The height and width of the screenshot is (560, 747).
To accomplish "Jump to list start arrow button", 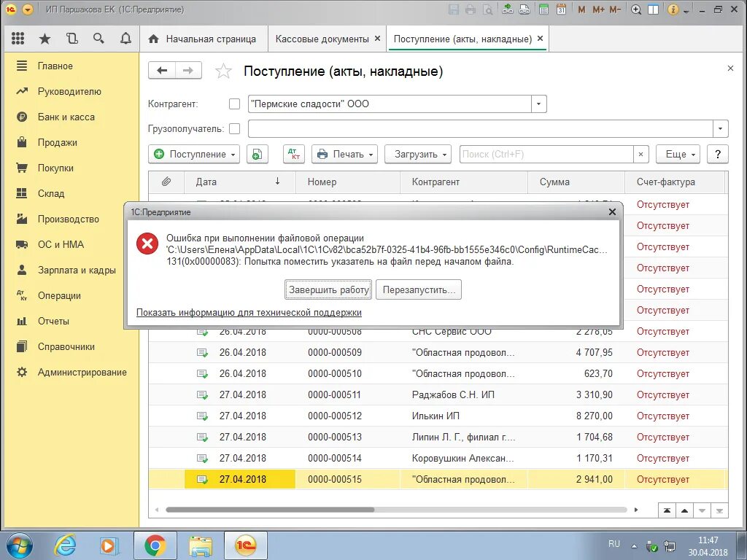I will [667, 510].
